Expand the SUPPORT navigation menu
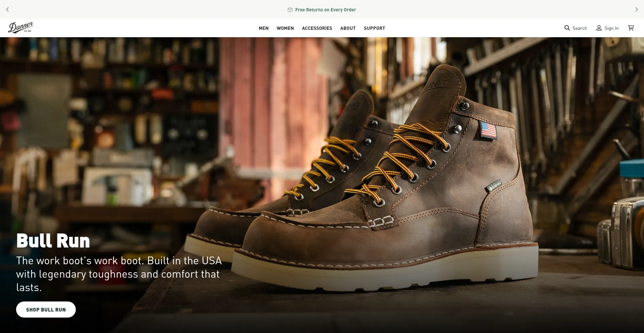Viewport: 644px width, 333px height. [x=374, y=29]
